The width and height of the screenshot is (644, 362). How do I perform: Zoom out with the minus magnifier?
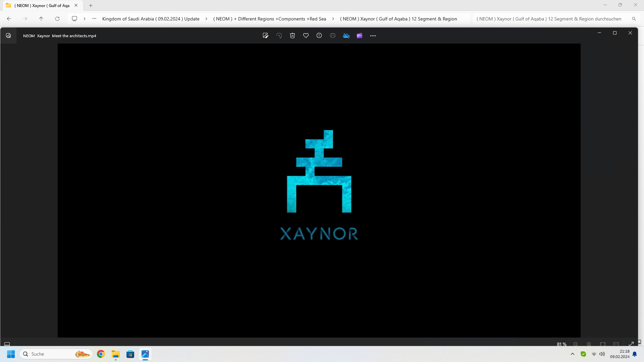click(x=576, y=344)
